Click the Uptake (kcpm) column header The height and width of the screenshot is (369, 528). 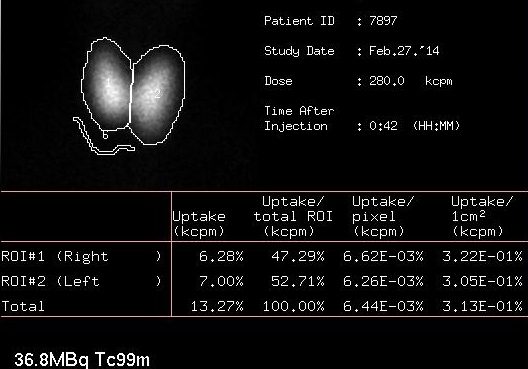click(199, 224)
